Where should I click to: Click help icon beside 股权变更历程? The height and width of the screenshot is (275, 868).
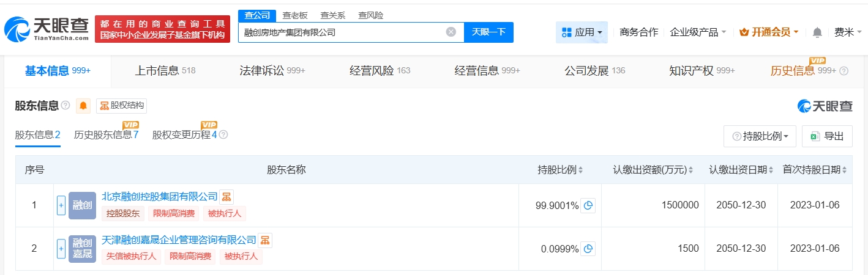pos(223,134)
